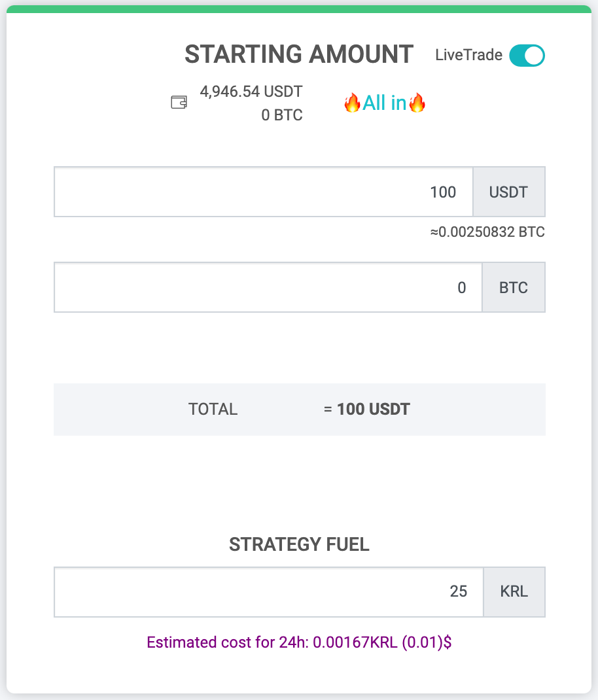Click the All in link

385,103
